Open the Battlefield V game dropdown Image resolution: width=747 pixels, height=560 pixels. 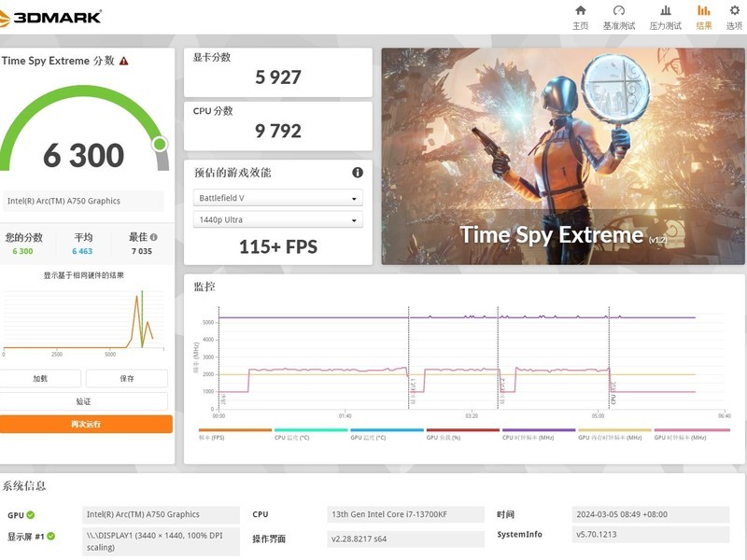point(277,198)
